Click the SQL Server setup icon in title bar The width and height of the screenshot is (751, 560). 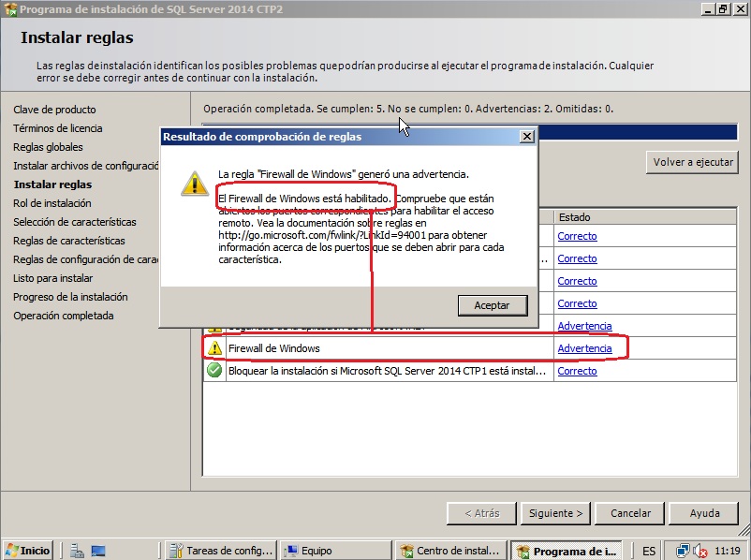(9, 7)
